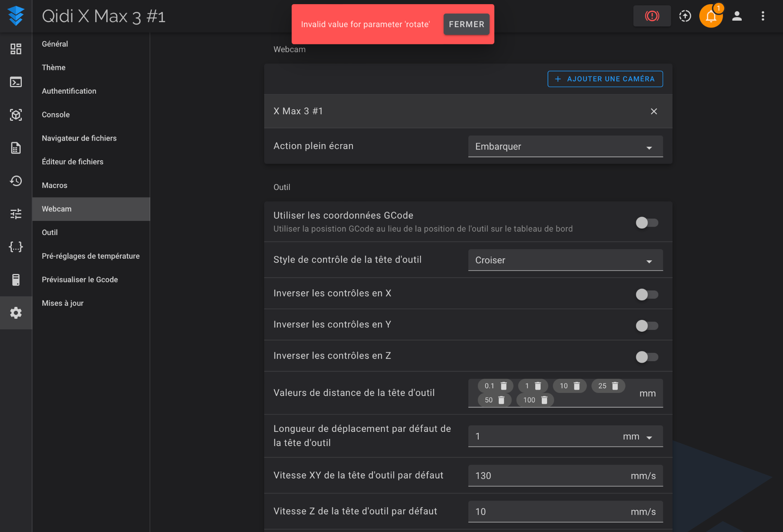Open the Jobs file list icon
The image size is (783, 532).
click(x=16, y=148)
